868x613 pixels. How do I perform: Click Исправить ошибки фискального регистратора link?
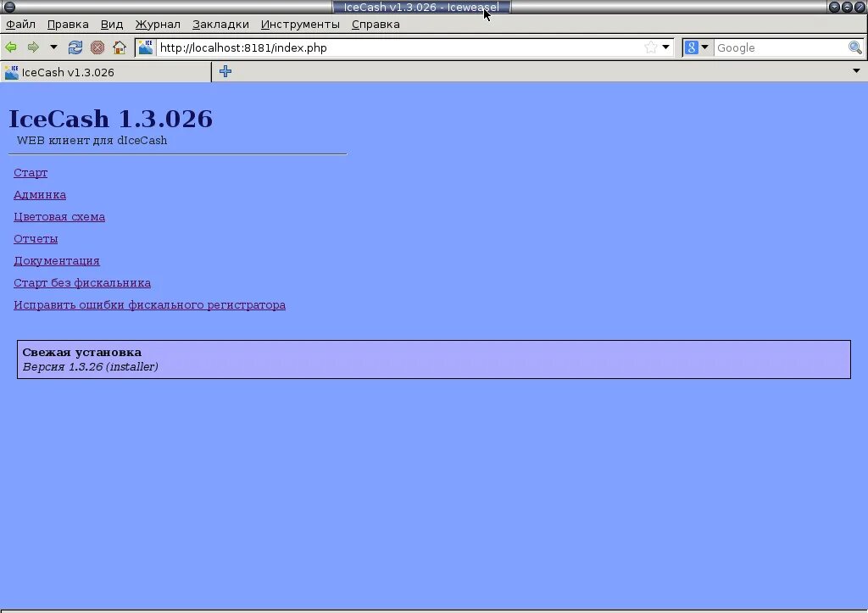149,305
